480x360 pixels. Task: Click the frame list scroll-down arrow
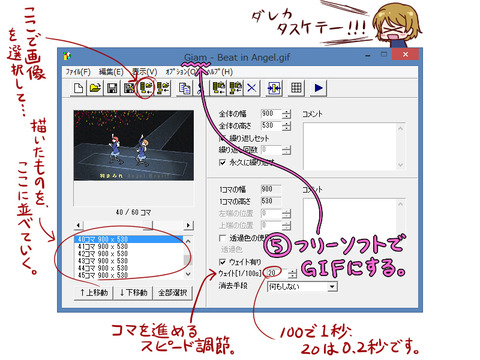pos(188,274)
